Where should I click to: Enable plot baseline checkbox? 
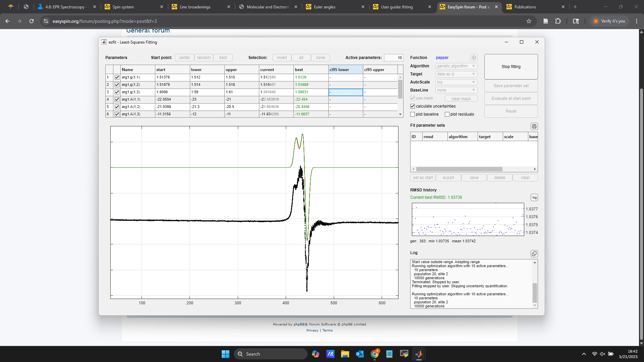(x=413, y=114)
